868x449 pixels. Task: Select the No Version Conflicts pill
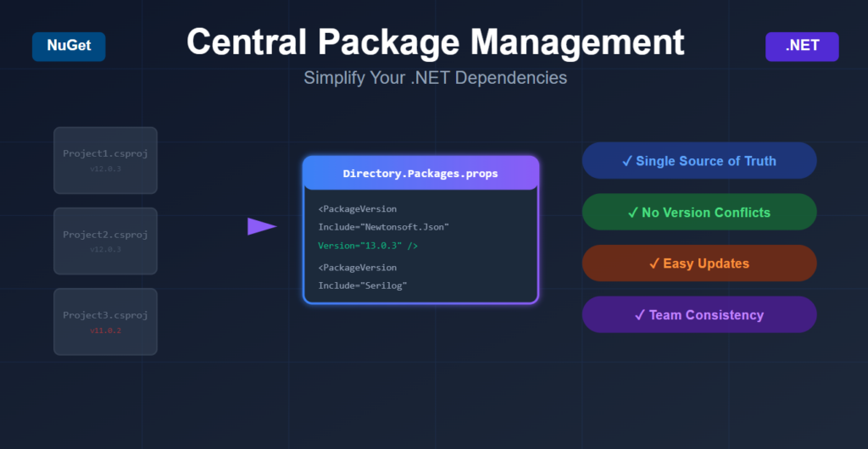pos(698,213)
